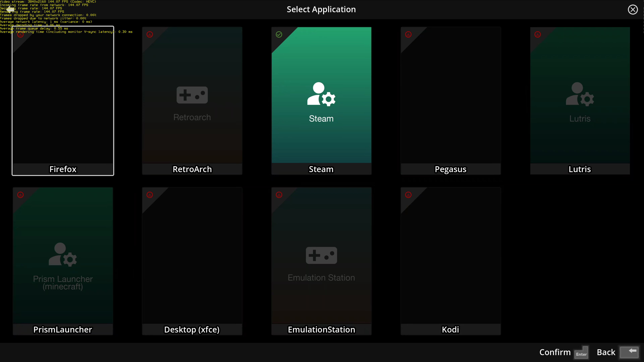
Task: Select the PrismLauncher name label
Action: click(x=63, y=329)
